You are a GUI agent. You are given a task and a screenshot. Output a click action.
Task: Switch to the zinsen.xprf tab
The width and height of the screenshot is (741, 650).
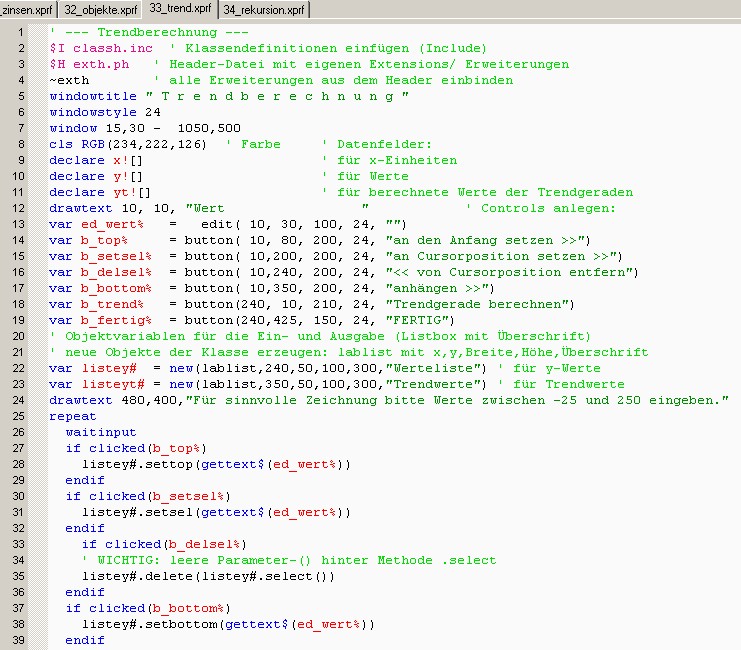click(x=26, y=9)
